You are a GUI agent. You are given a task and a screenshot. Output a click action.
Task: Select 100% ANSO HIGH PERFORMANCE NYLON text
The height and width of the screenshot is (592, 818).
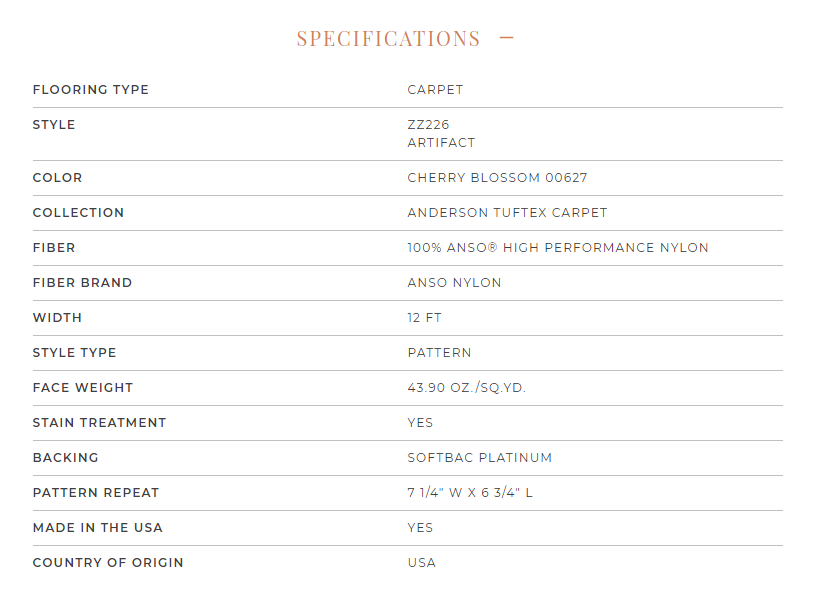pyautogui.click(x=558, y=248)
